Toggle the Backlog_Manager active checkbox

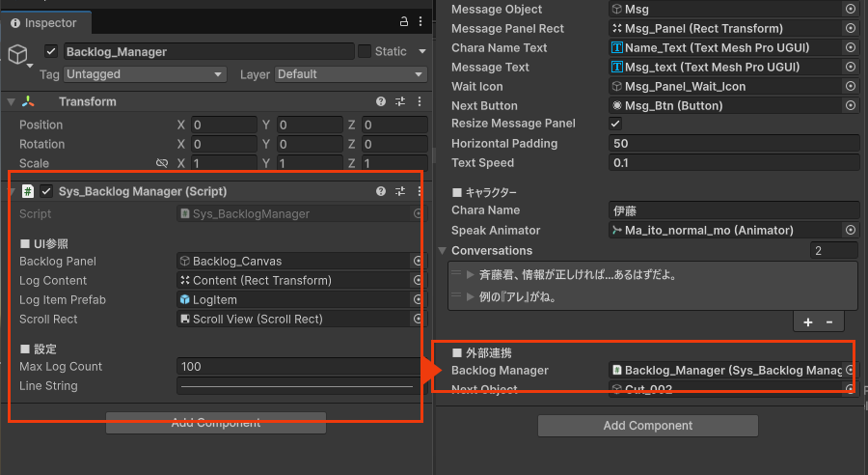click(x=51, y=51)
